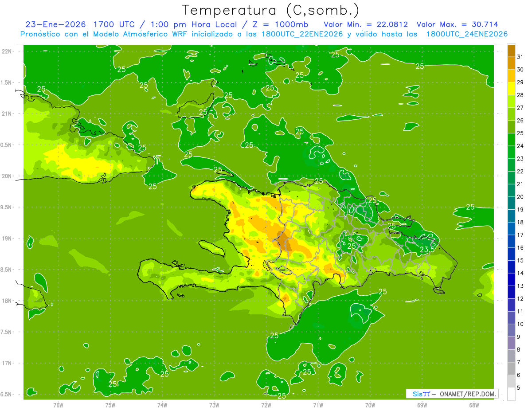Click the '20' value on the color scale

[520, 196]
